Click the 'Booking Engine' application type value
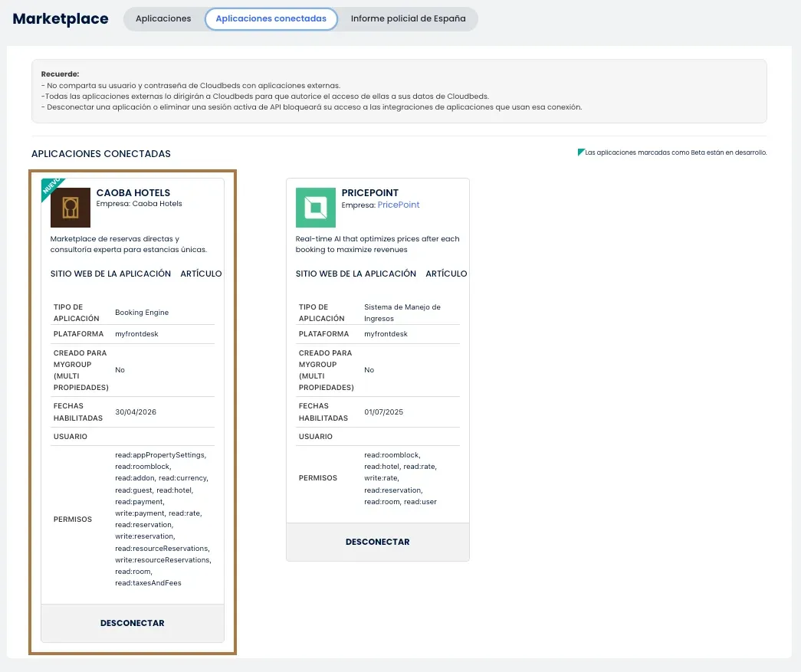Screen dimensions: 801x672 (x=142, y=313)
